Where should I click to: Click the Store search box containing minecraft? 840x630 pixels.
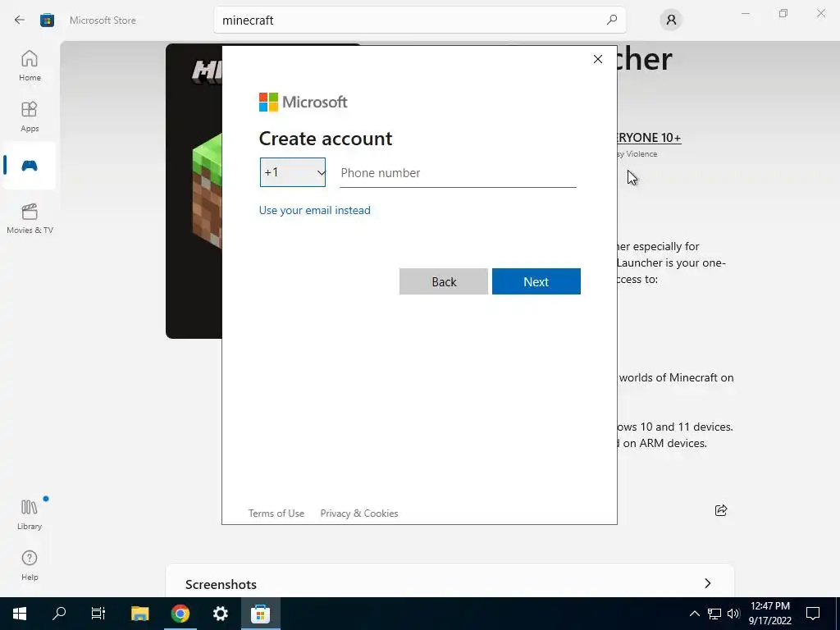click(x=419, y=20)
